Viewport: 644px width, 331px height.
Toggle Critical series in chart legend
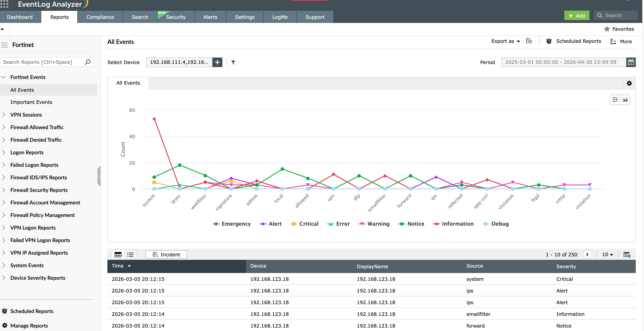[x=304, y=224]
